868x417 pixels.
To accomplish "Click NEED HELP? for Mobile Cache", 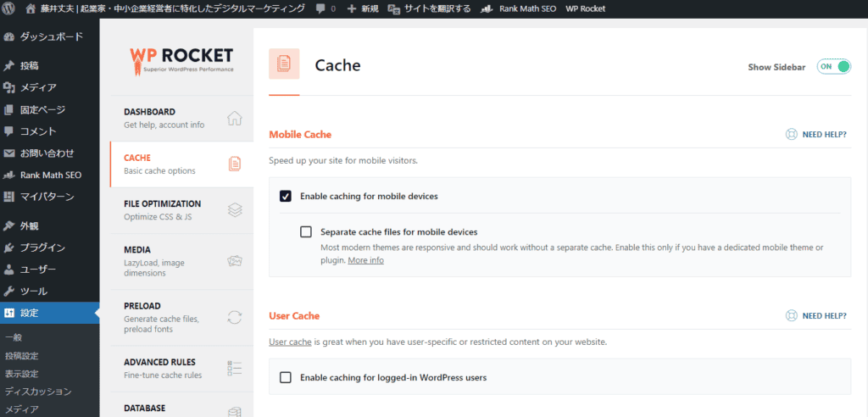I will pyautogui.click(x=824, y=134).
